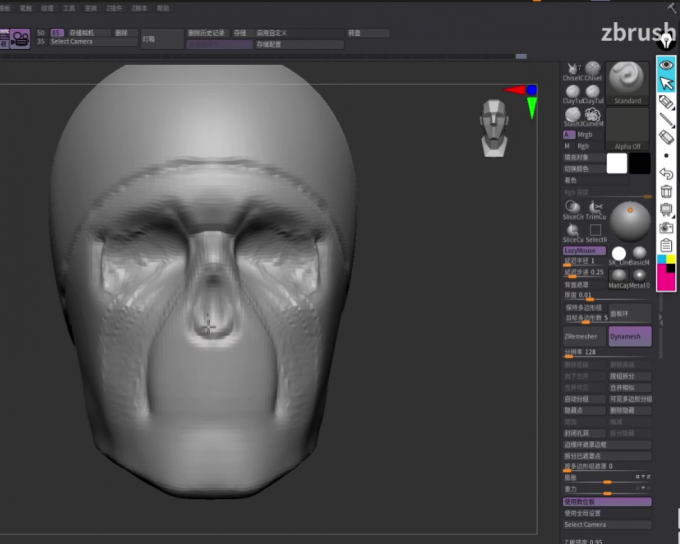Click the purple movie camera icon
This screenshot has width=680, height=544.
pos(20,39)
